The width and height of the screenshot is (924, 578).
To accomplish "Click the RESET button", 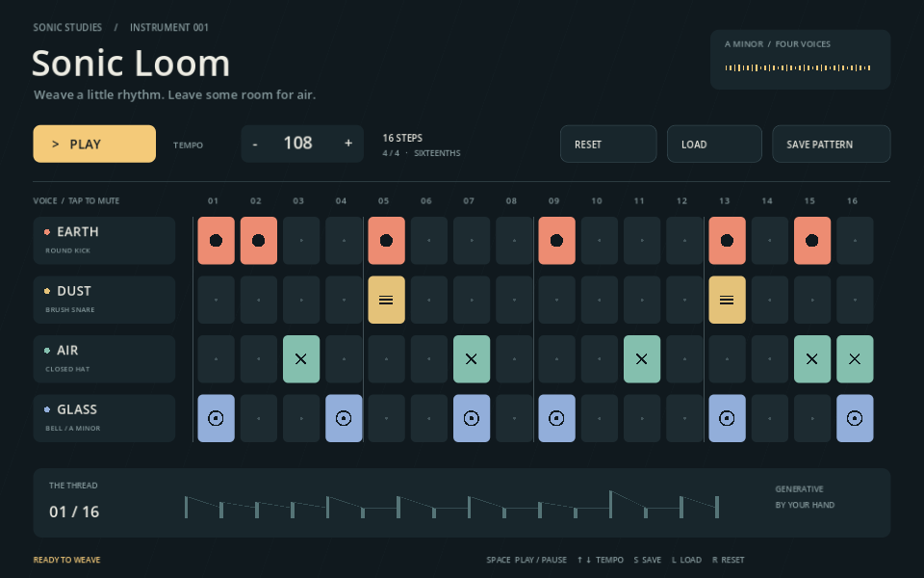I will point(608,144).
